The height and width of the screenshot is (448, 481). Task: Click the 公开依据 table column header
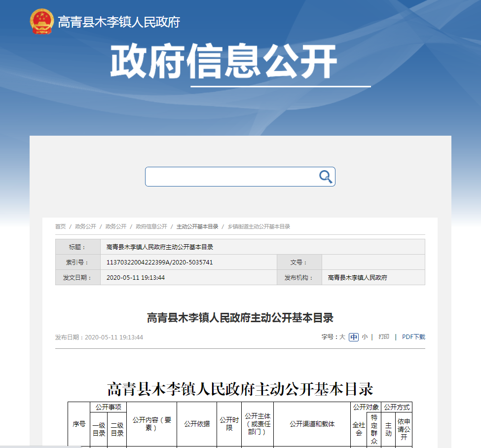pos(197,424)
